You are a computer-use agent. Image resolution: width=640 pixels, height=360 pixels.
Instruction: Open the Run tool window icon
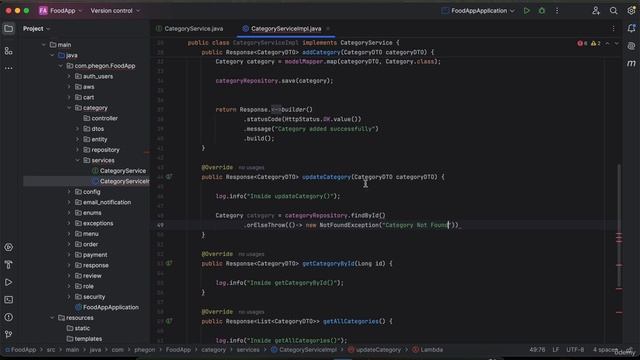9,282
